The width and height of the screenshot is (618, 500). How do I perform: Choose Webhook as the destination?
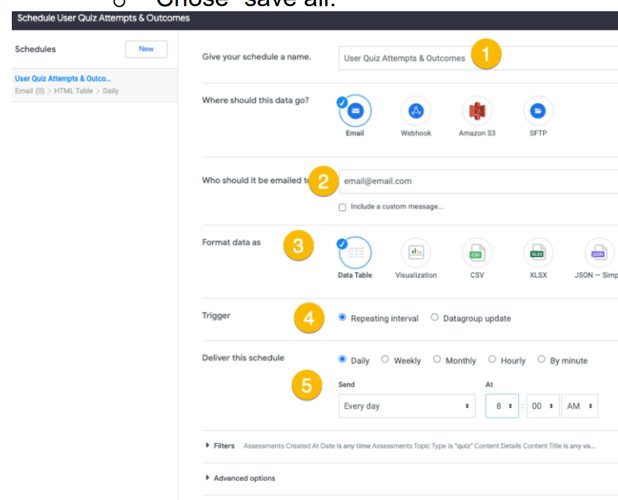pyautogui.click(x=416, y=111)
